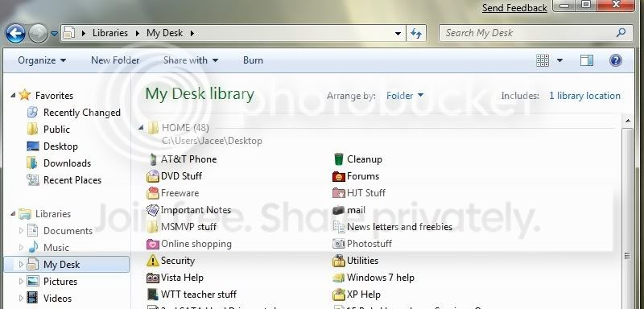
Task: Click the 1 library location link
Action: (585, 96)
